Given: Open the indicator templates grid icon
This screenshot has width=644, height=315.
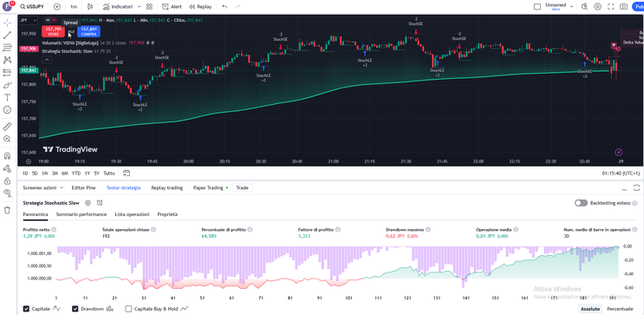Looking at the screenshot, I should tap(149, 7).
